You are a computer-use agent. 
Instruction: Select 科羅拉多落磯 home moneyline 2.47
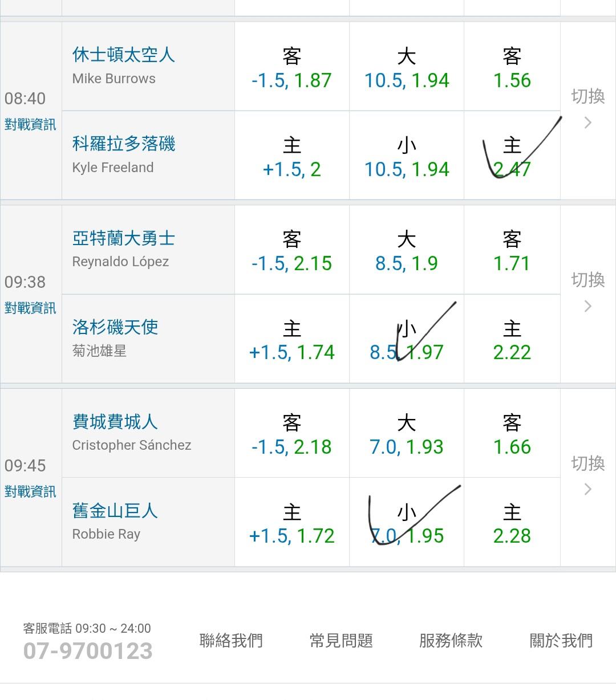[x=512, y=157]
